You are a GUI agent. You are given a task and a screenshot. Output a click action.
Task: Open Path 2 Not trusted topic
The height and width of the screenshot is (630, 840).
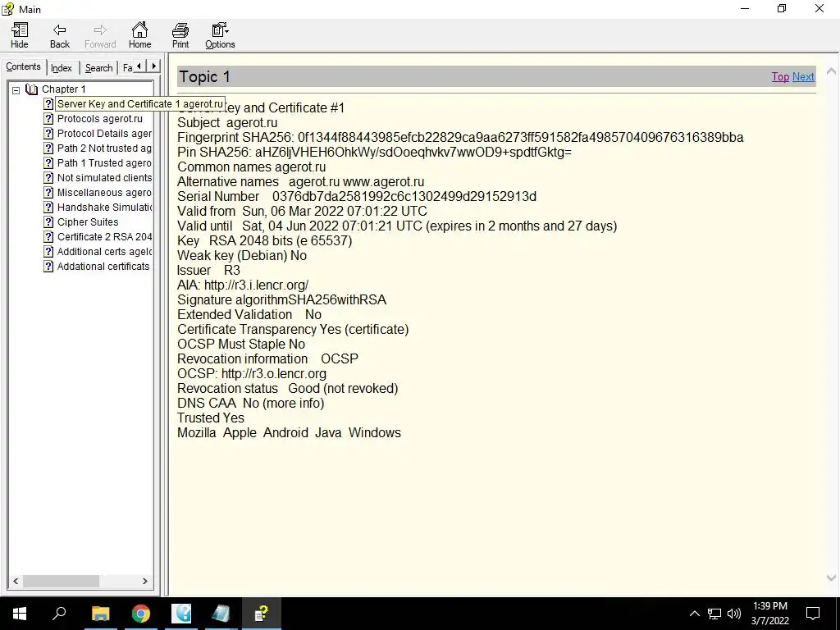(104, 148)
